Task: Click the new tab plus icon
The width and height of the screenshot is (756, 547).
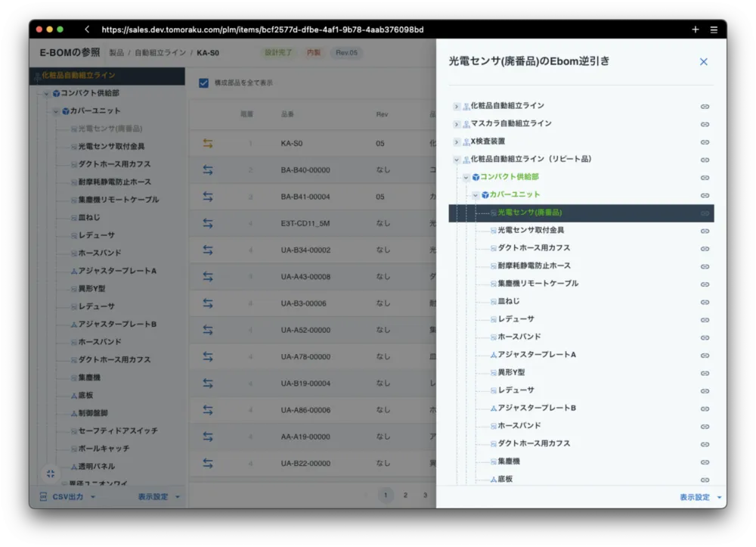Action: (696, 30)
